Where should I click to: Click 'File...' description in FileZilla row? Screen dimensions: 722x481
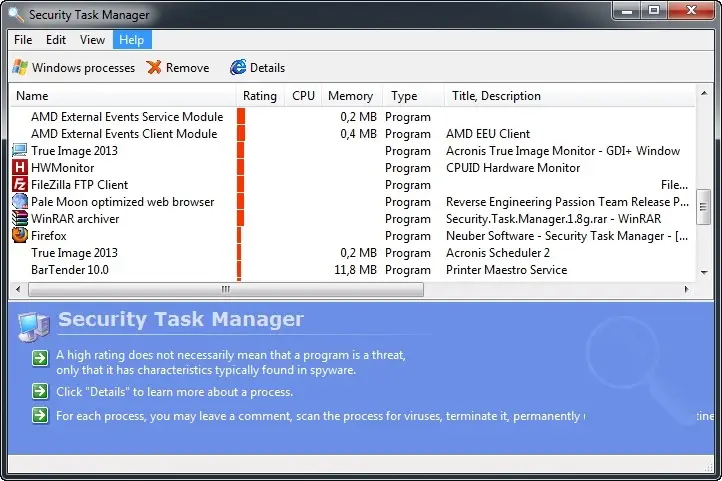[x=675, y=185]
